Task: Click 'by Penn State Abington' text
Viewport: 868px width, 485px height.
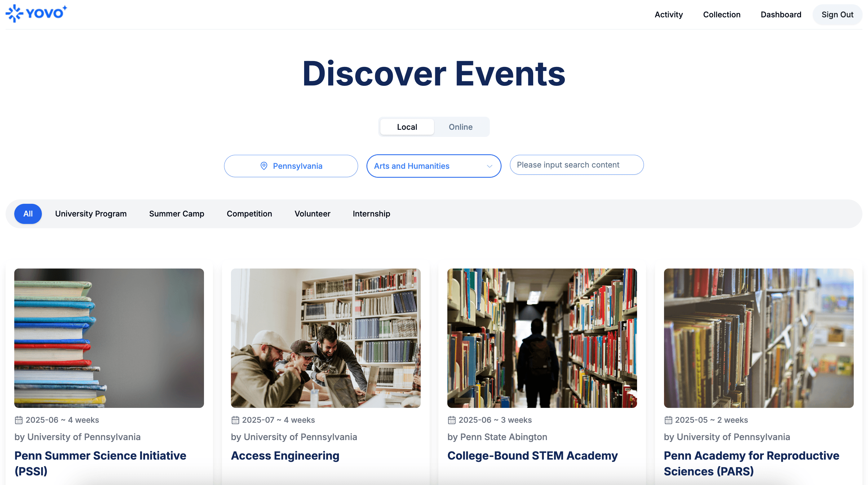Action: (497, 437)
